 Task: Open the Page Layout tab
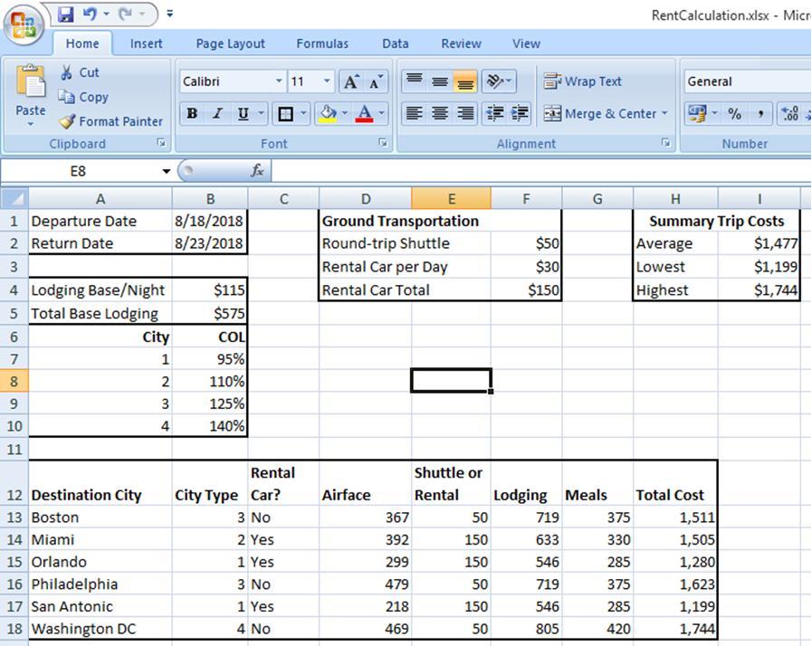click(x=230, y=43)
